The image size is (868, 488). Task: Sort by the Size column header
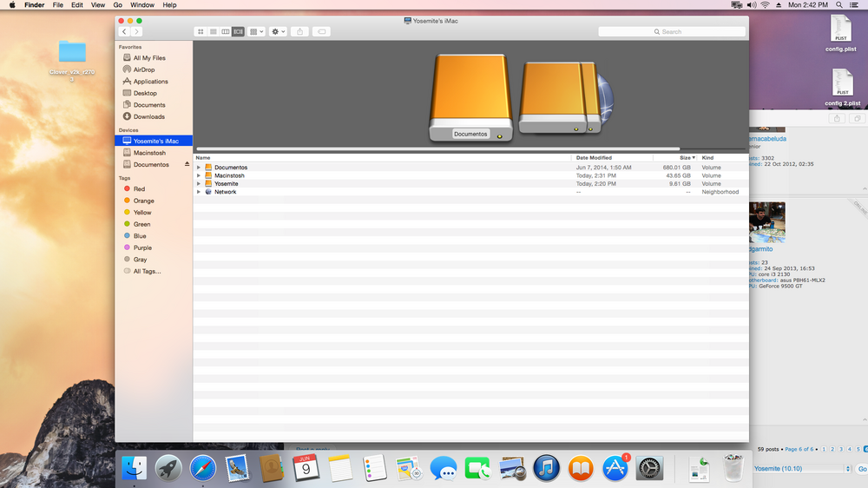(x=675, y=158)
